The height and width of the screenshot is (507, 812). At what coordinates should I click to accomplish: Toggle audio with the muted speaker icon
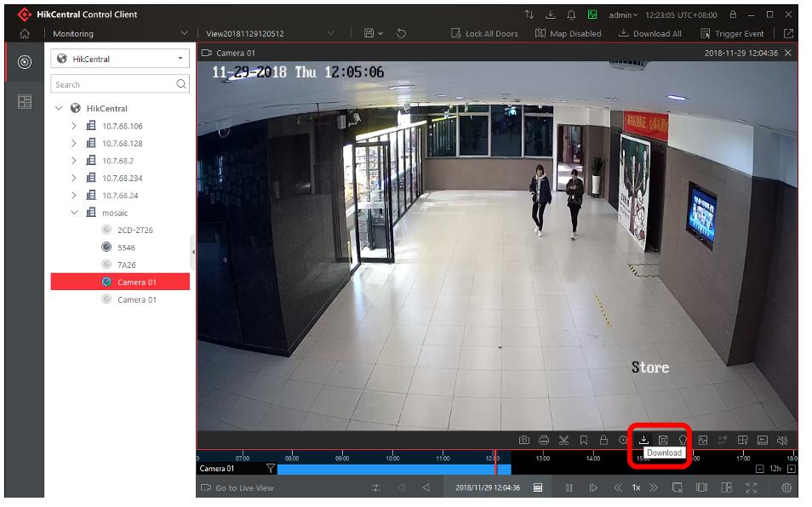pyautogui.click(x=782, y=440)
